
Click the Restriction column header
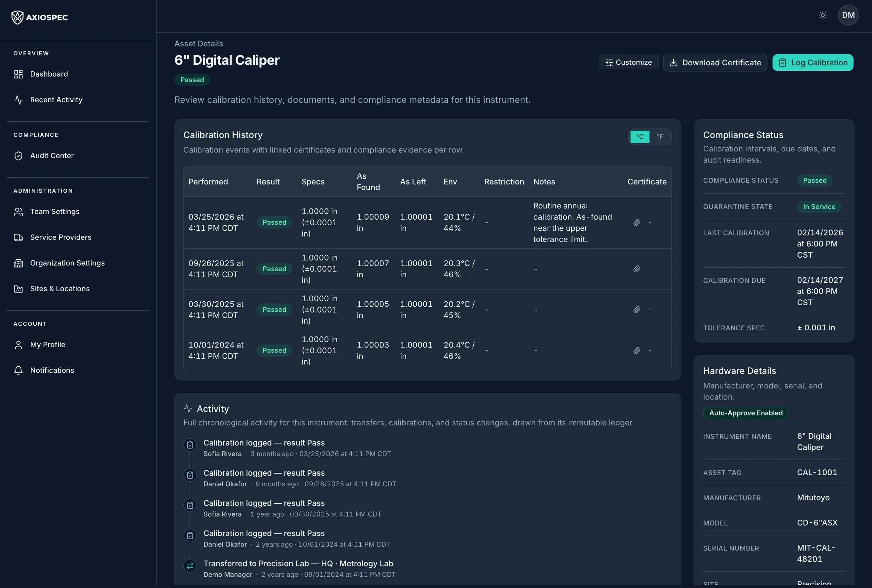(504, 182)
